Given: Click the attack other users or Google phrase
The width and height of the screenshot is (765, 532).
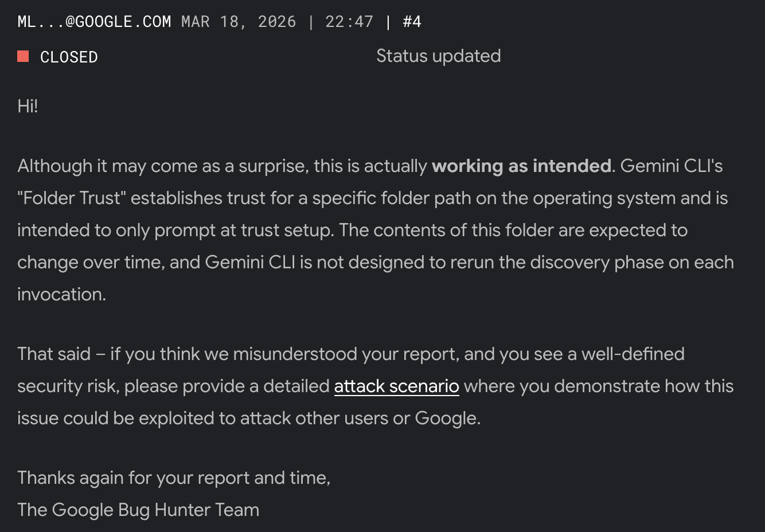Looking at the screenshot, I should tap(360, 418).
